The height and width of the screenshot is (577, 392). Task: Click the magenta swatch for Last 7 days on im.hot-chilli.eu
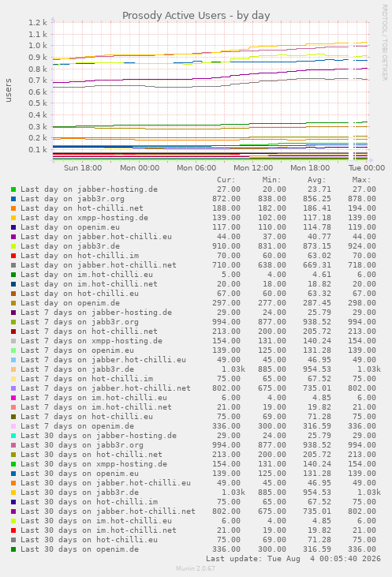13,398
